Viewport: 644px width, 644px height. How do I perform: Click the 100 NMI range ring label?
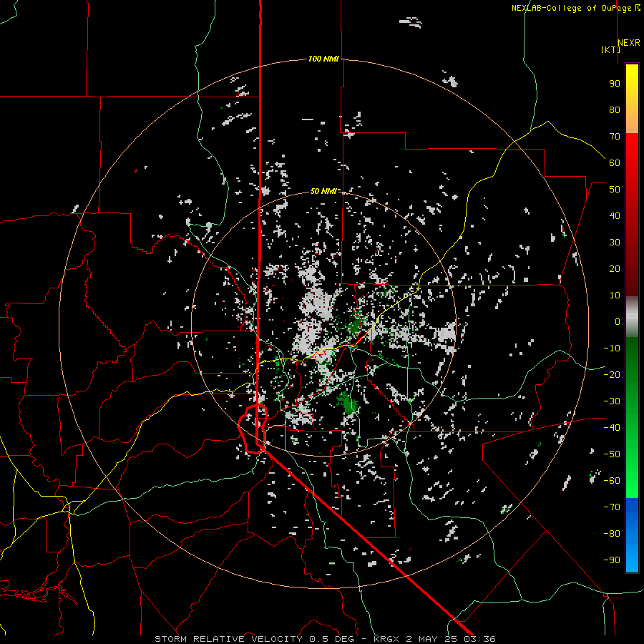[323, 59]
